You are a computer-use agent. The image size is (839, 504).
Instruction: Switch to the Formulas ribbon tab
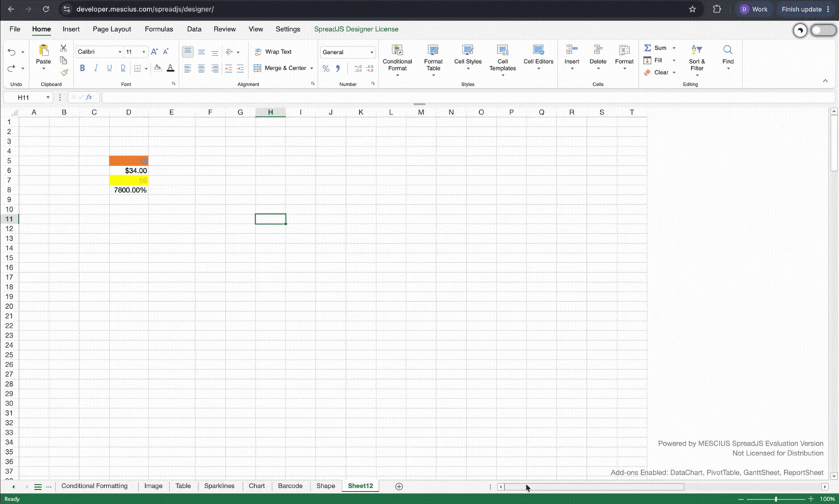point(159,29)
